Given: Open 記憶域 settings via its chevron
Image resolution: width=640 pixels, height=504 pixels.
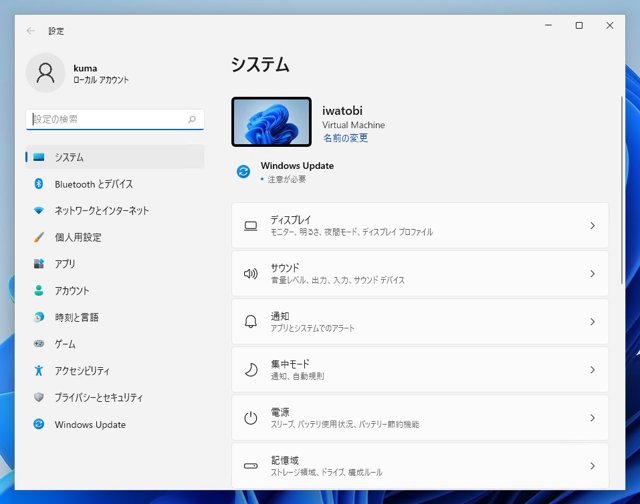Looking at the screenshot, I should tap(592, 466).
